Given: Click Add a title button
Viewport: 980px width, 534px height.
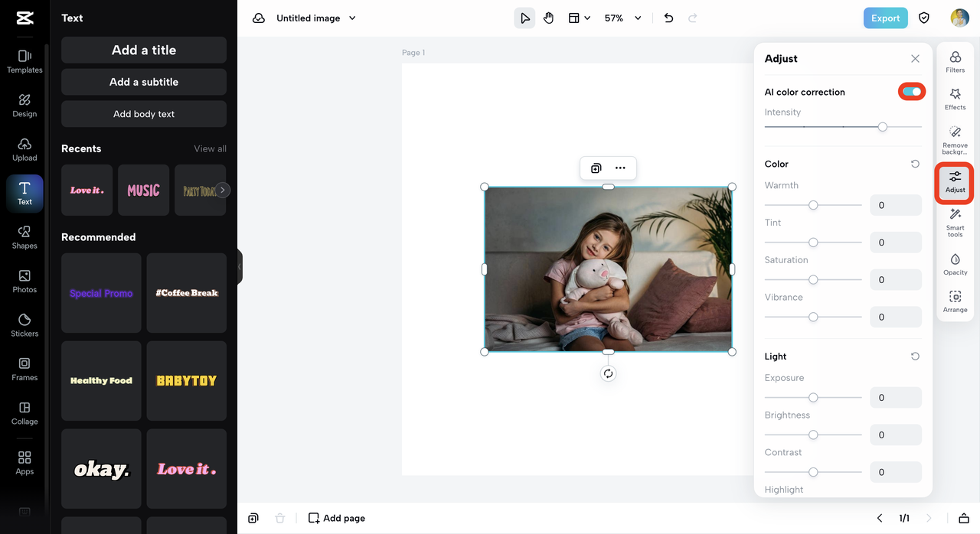Looking at the screenshot, I should [x=144, y=50].
